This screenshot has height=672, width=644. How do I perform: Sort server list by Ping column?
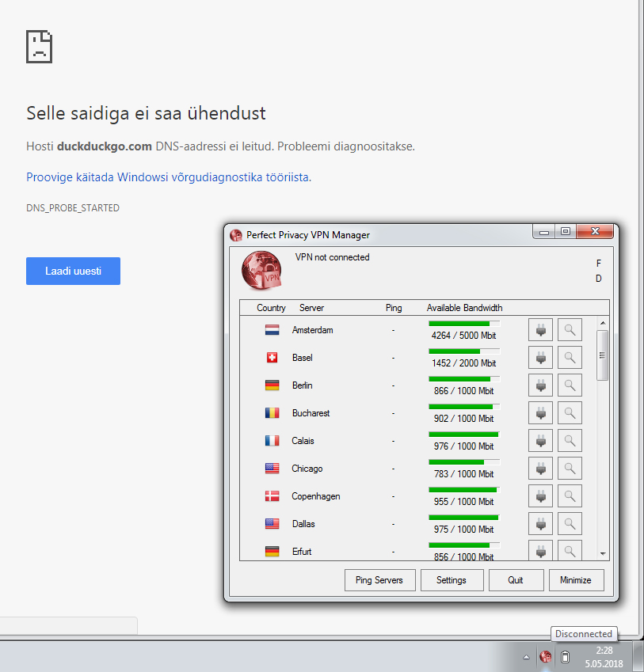click(x=394, y=308)
